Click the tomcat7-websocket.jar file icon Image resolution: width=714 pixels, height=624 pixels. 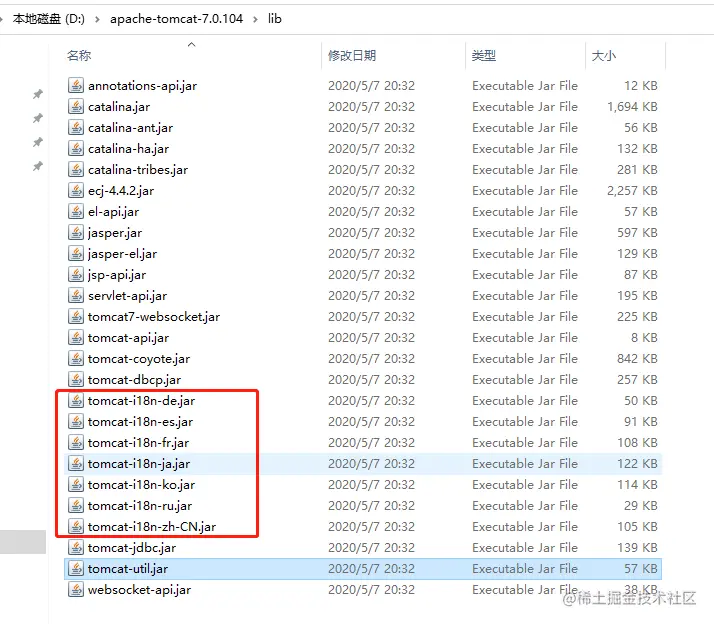point(76,317)
